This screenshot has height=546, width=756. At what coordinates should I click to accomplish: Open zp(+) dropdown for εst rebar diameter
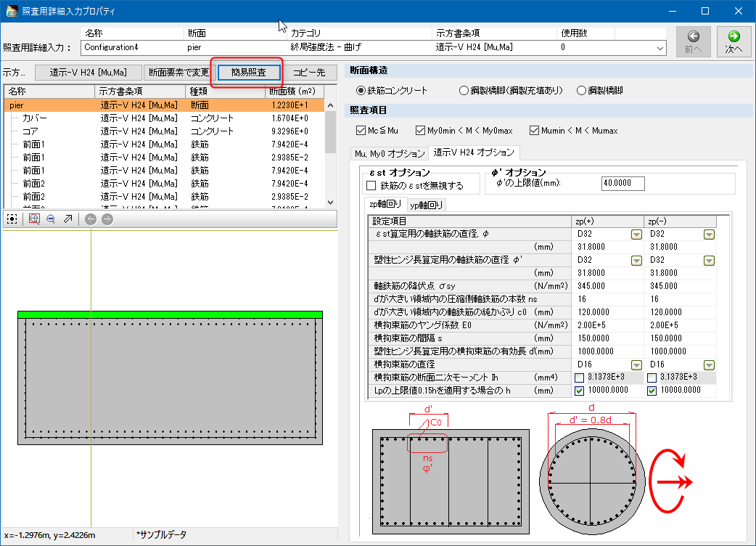[x=636, y=235]
